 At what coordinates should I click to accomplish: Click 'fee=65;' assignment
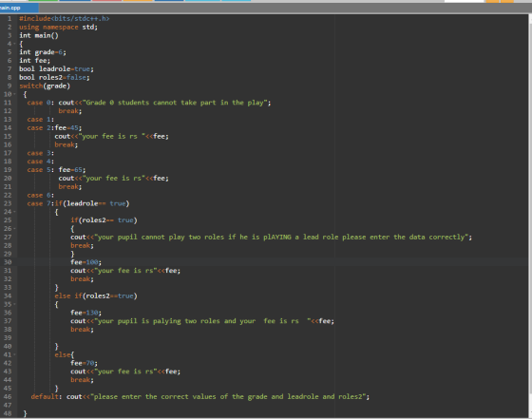click(72, 170)
